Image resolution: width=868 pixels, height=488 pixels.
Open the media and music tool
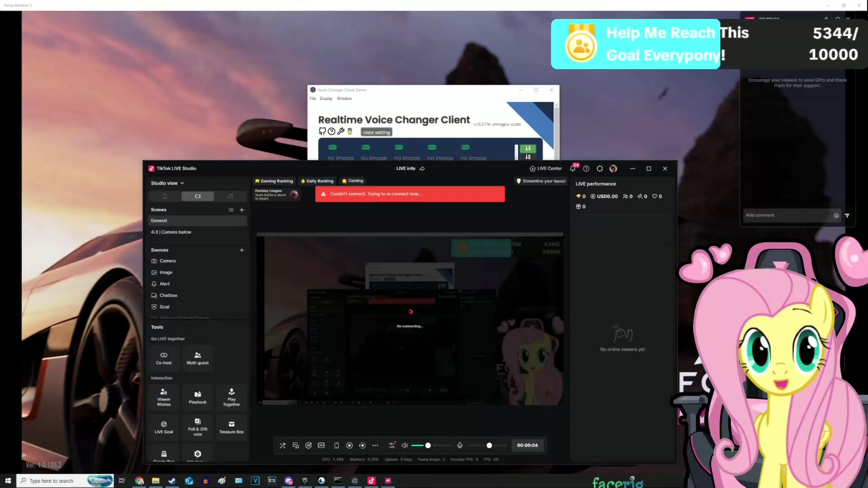click(x=296, y=446)
